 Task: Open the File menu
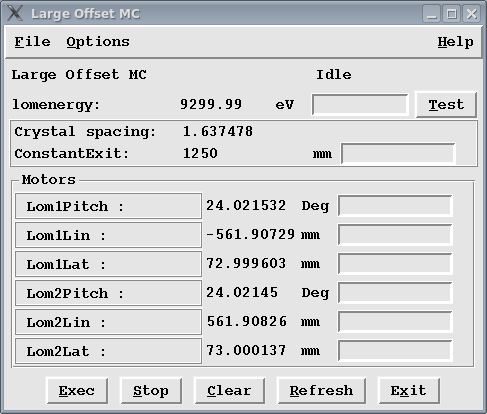[x=32, y=42]
